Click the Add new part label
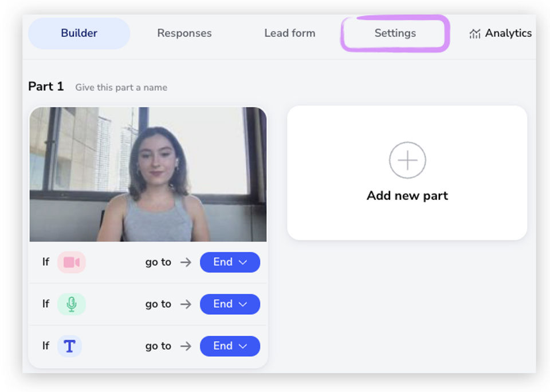 407,196
